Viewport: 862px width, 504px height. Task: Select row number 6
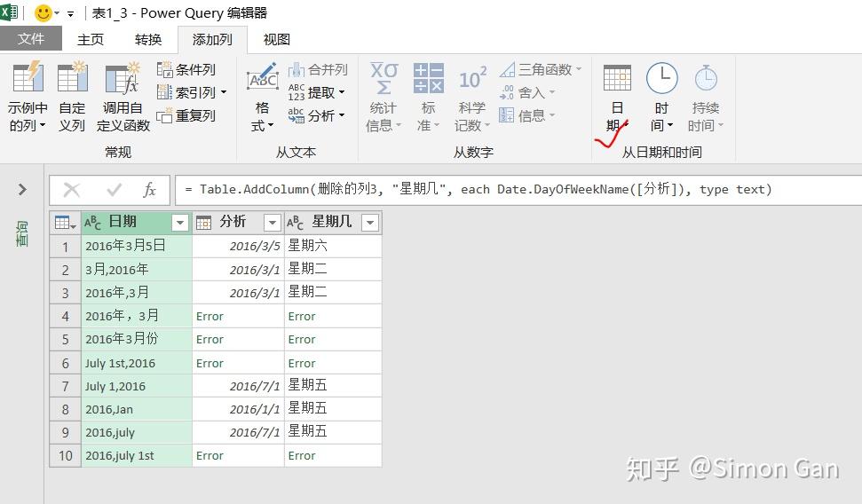(66, 363)
